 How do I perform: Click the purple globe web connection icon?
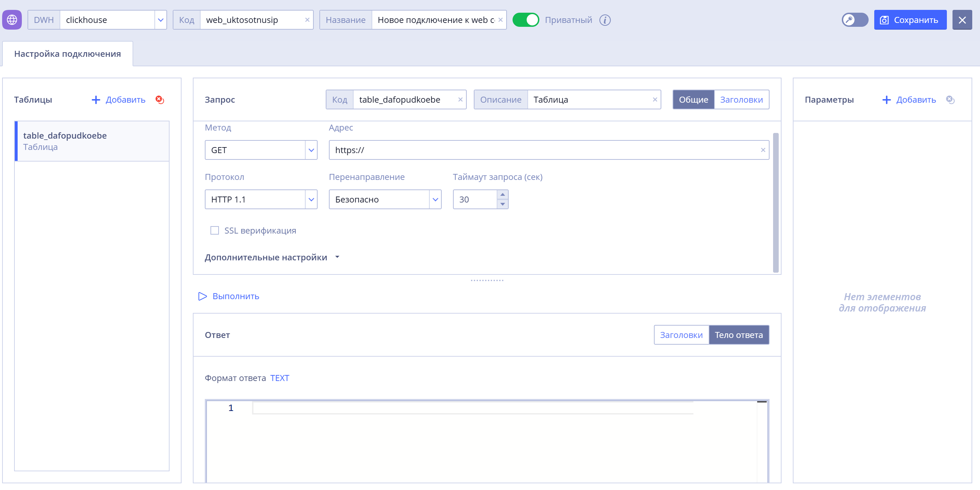pos(12,20)
